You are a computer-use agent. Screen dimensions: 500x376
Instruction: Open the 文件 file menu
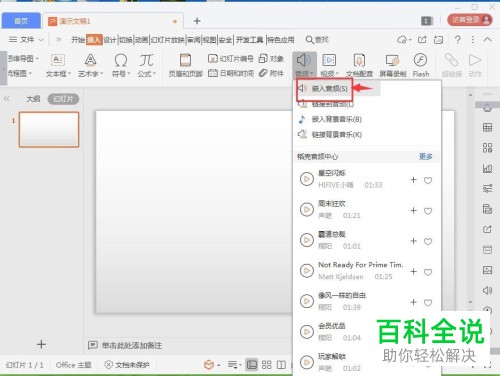[x=26, y=40]
